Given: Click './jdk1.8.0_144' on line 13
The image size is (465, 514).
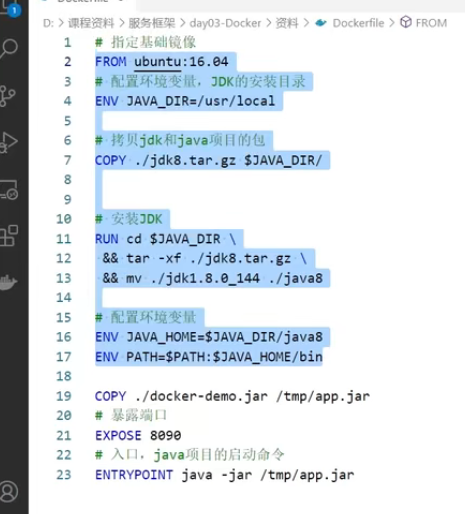Looking at the screenshot, I should pos(205,279).
